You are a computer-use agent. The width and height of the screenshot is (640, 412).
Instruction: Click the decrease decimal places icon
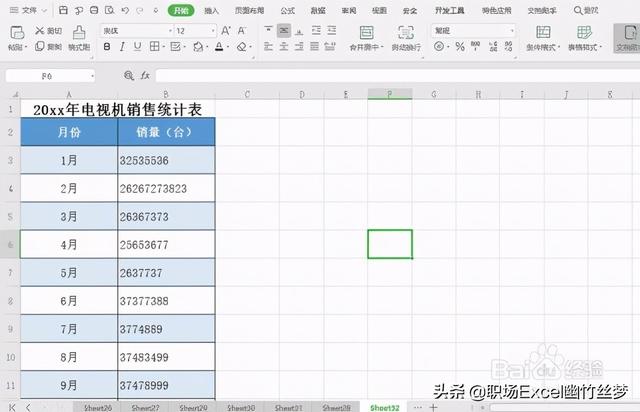coord(509,46)
